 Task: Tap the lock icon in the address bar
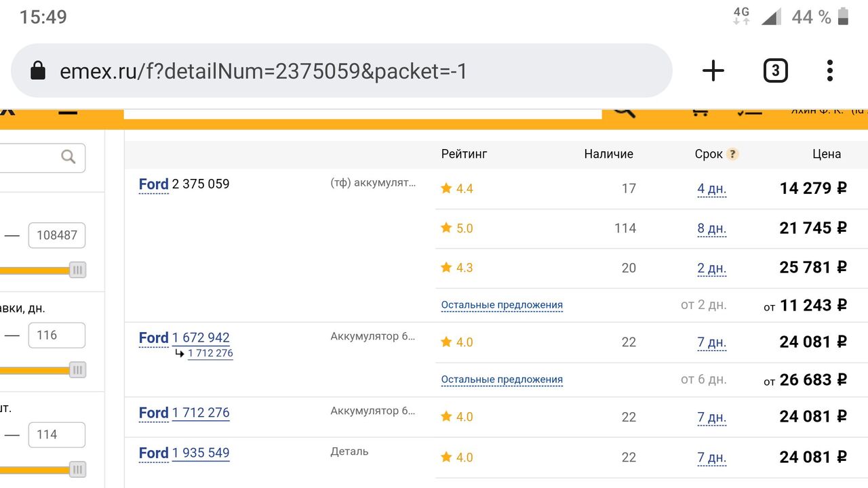(x=38, y=70)
